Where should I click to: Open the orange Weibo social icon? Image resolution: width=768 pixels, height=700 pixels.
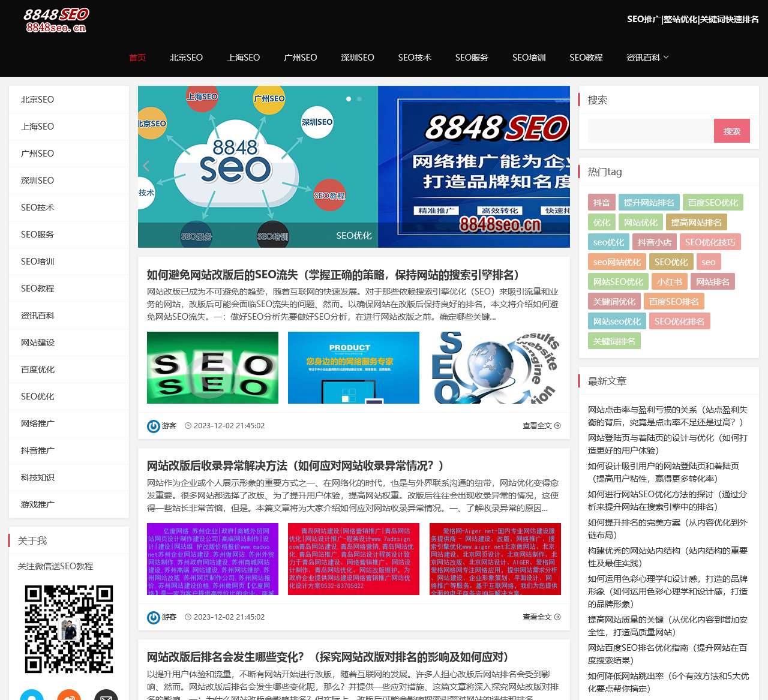point(69,695)
